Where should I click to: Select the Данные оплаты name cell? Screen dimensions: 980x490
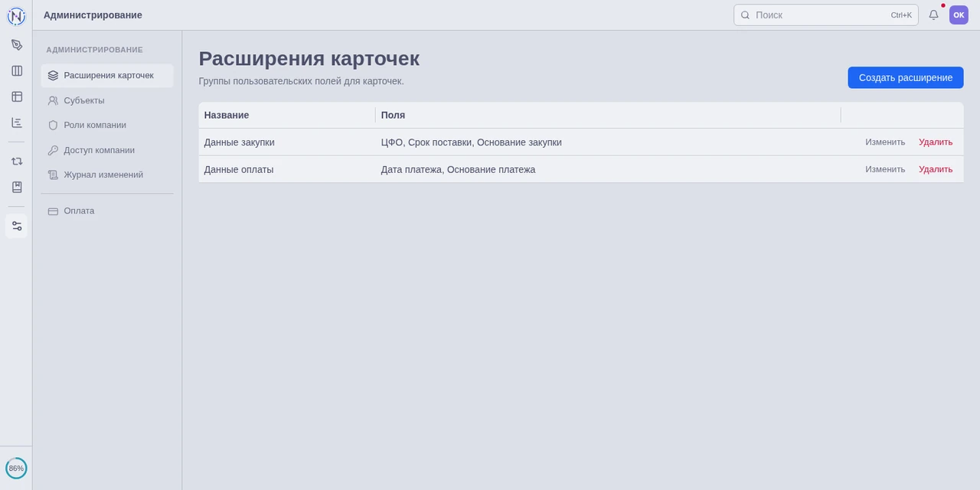[x=287, y=169]
